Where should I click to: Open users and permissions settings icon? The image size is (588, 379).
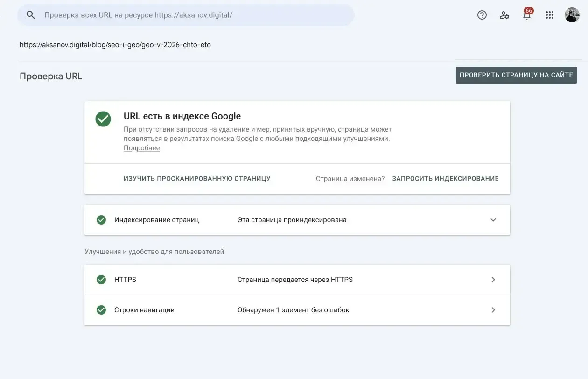(504, 15)
